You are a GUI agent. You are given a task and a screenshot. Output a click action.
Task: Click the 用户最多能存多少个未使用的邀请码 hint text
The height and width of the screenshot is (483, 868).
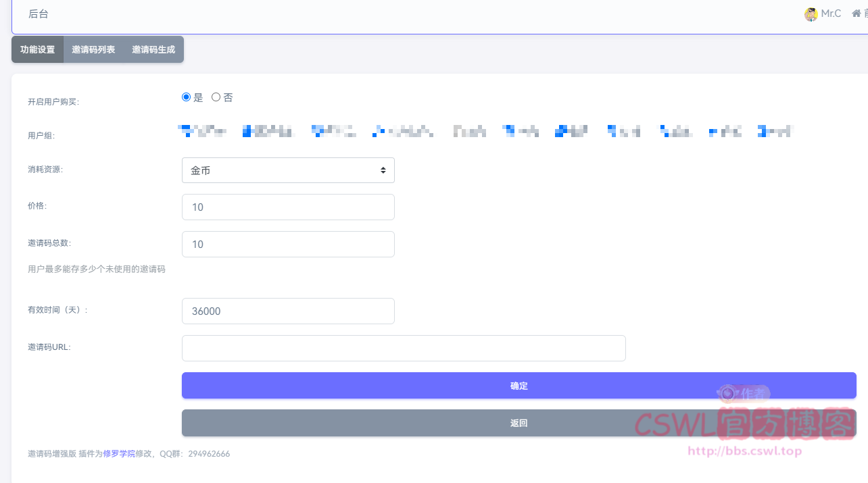pos(97,269)
